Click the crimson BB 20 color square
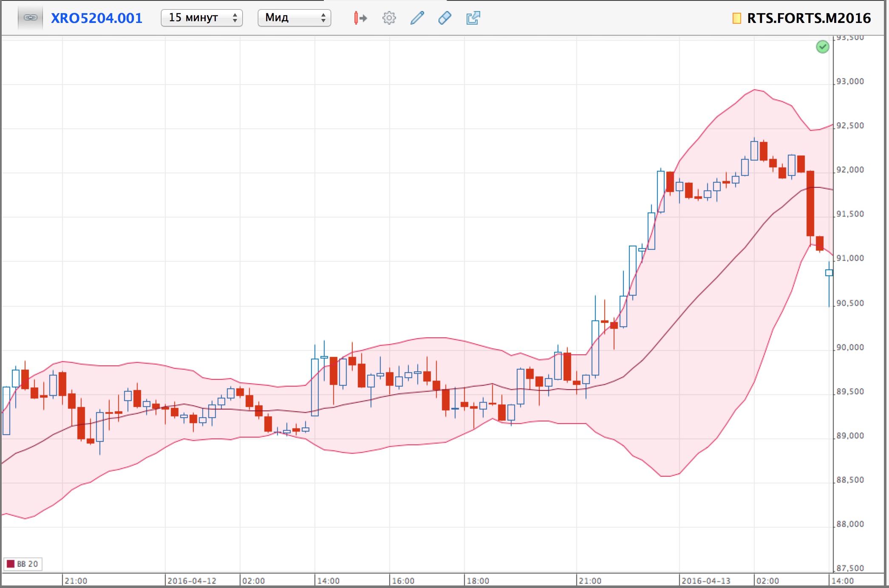 click(11, 564)
